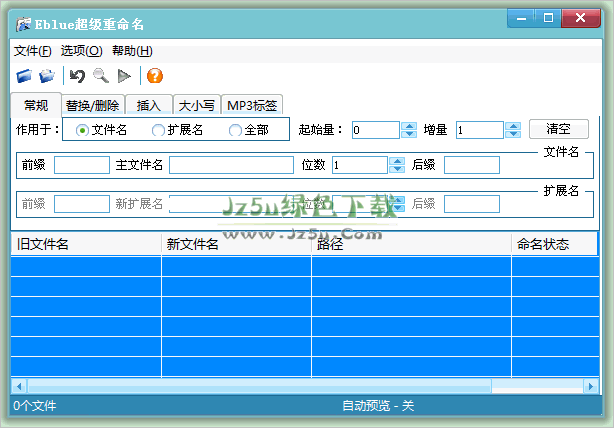This screenshot has height=428, width=614.
Task: Click the 清空 button
Action: click(x=558, y=129)
